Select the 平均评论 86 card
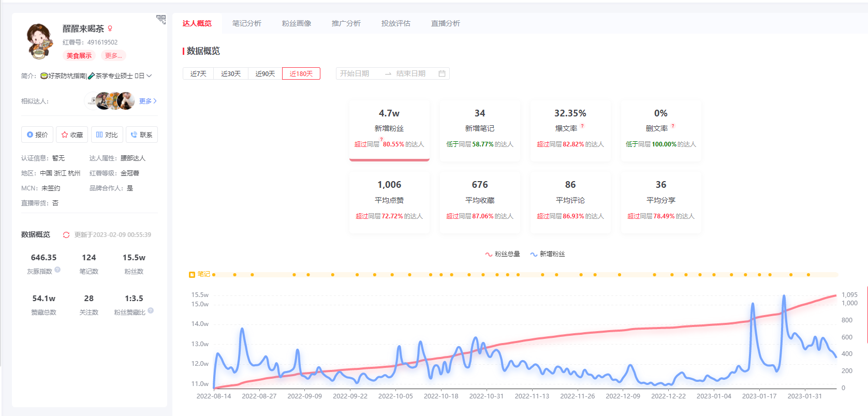This screenshot has height=416, width=868. pyautogui.click(x=570, y=202)
